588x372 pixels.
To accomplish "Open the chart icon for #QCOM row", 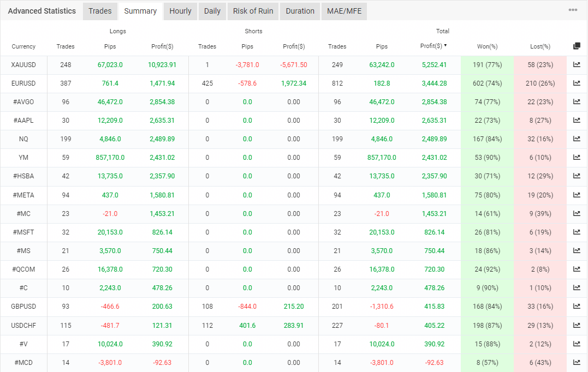I will point(577,269).
